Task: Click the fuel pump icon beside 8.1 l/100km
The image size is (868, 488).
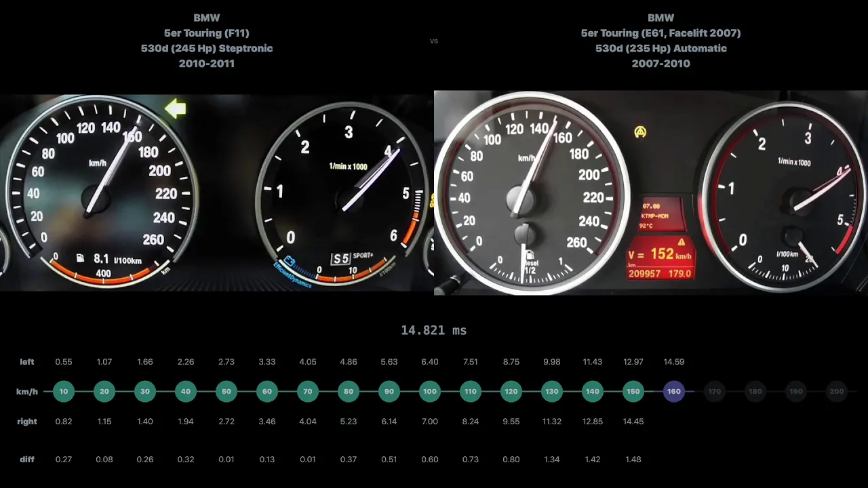Action: 80,258
